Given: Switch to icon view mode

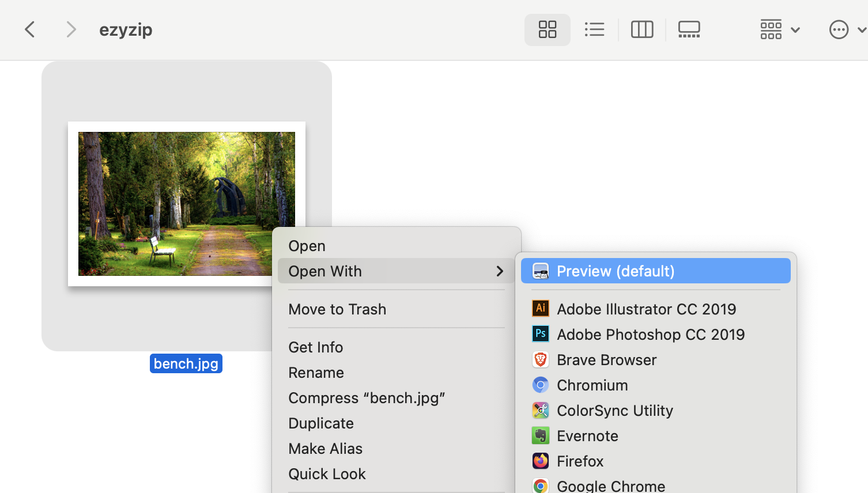Looking at the screenshot, I should pyautogui.click(x=547, y=29).
